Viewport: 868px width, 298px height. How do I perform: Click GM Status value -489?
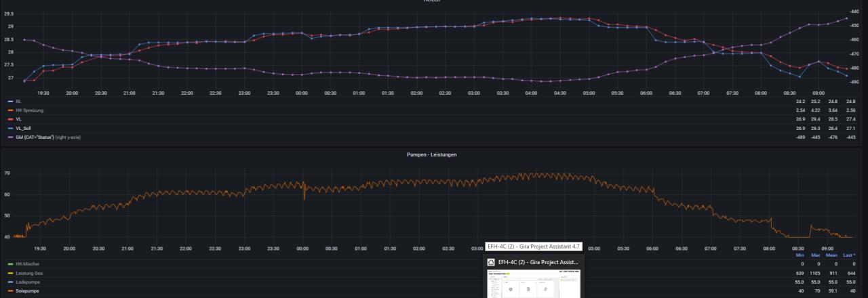[800, 137]
